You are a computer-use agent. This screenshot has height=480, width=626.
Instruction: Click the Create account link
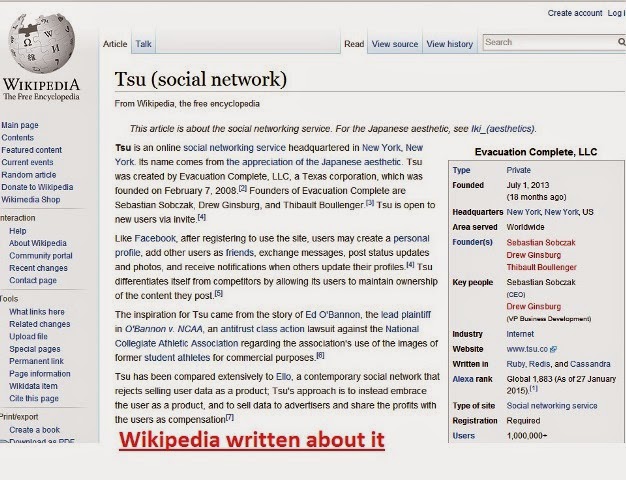pyautogui.click(x=575, y=13)
